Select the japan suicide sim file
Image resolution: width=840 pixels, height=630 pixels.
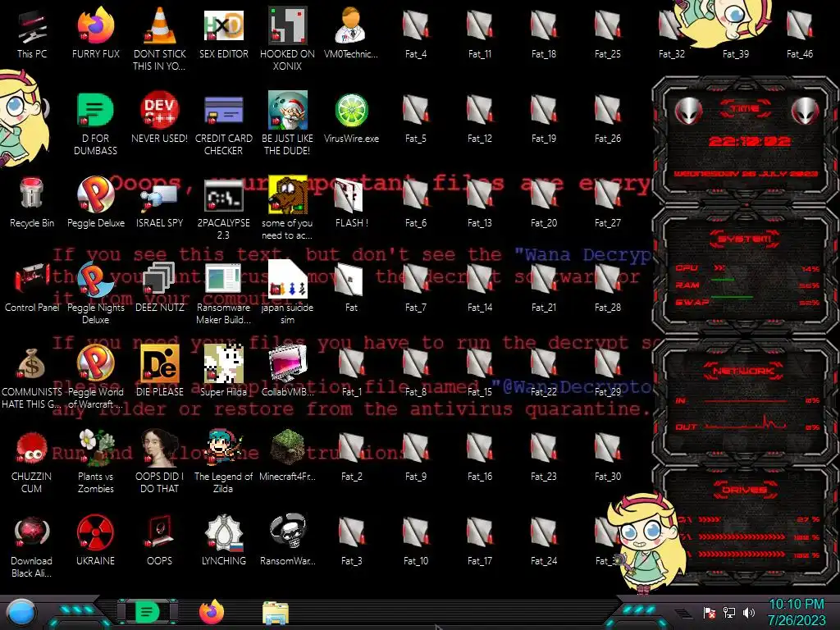click(x=288, y=293)
